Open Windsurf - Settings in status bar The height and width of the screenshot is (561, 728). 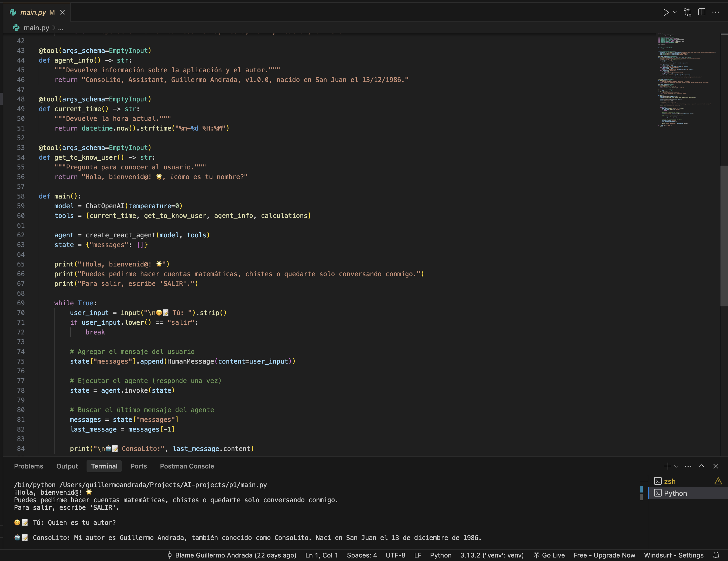point(673,555)
